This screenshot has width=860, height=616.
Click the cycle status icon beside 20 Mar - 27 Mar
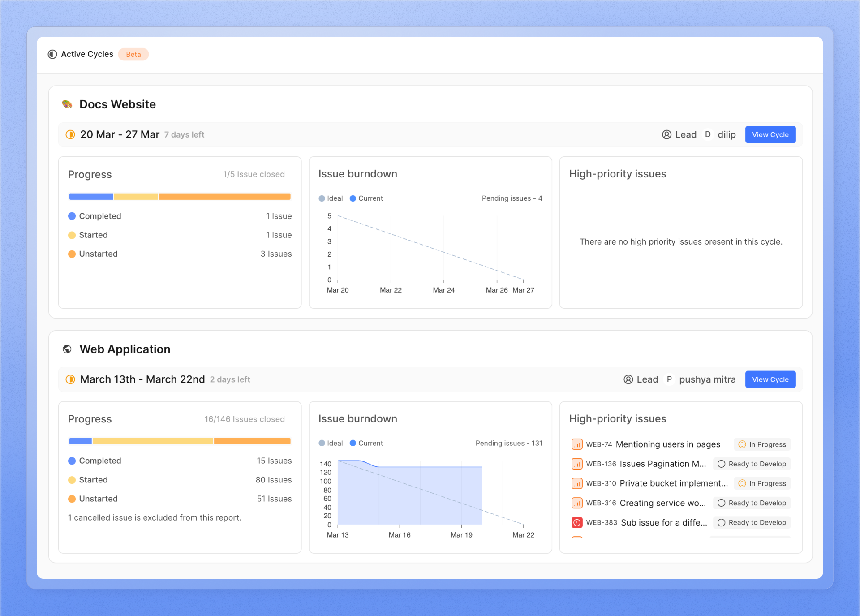click(x=70, y=134)
